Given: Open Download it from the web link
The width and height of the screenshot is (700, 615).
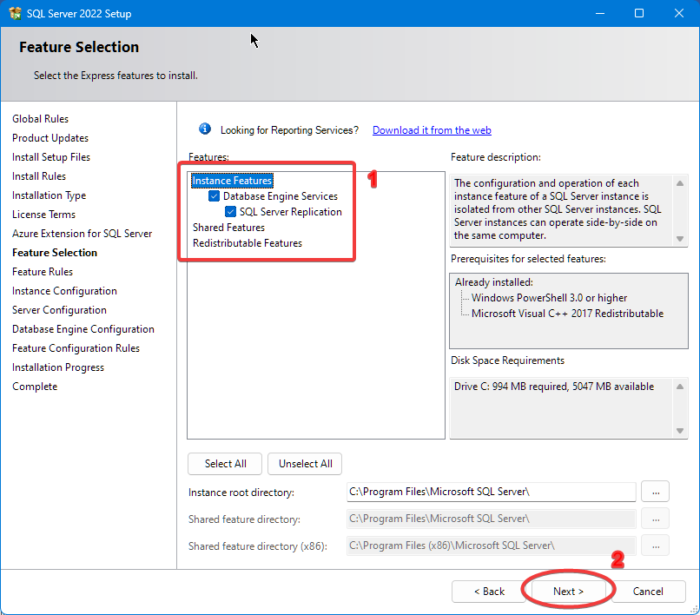Looking at the screenshot, I should [x=432, y=130].
